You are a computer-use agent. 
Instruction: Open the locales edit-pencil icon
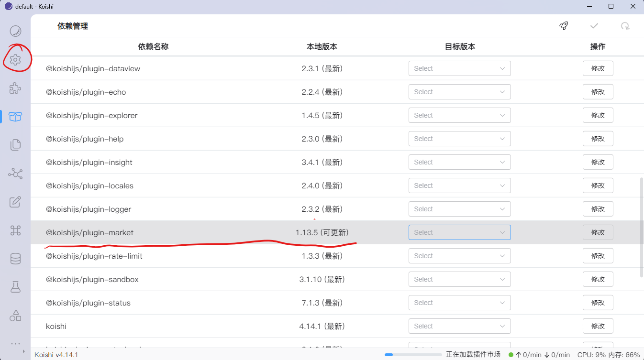coord(15,202)
